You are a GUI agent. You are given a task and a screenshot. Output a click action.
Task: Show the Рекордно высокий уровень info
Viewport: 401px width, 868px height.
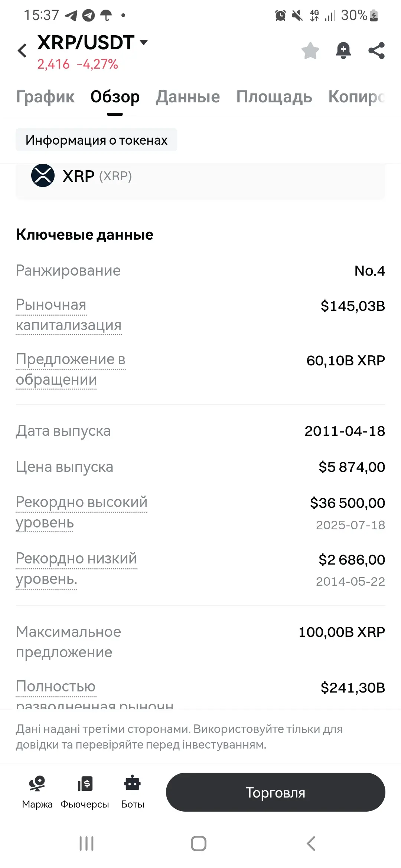click(82, 512)
